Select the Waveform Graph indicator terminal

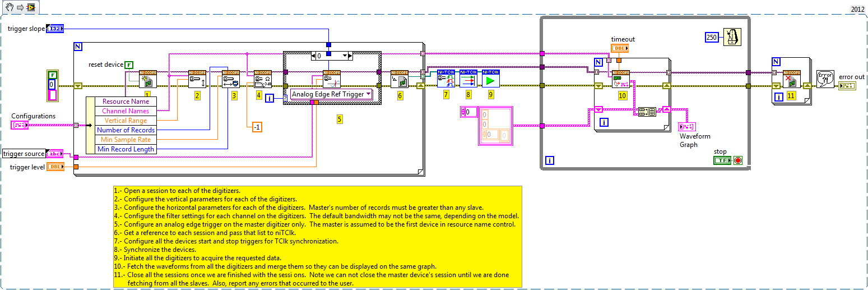tap(687, 126)
